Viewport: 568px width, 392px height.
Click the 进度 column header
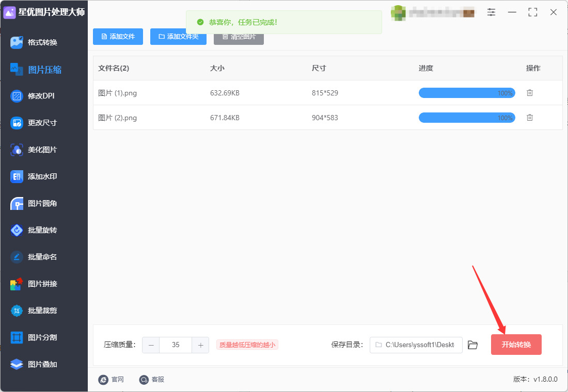tap(426, 68)
